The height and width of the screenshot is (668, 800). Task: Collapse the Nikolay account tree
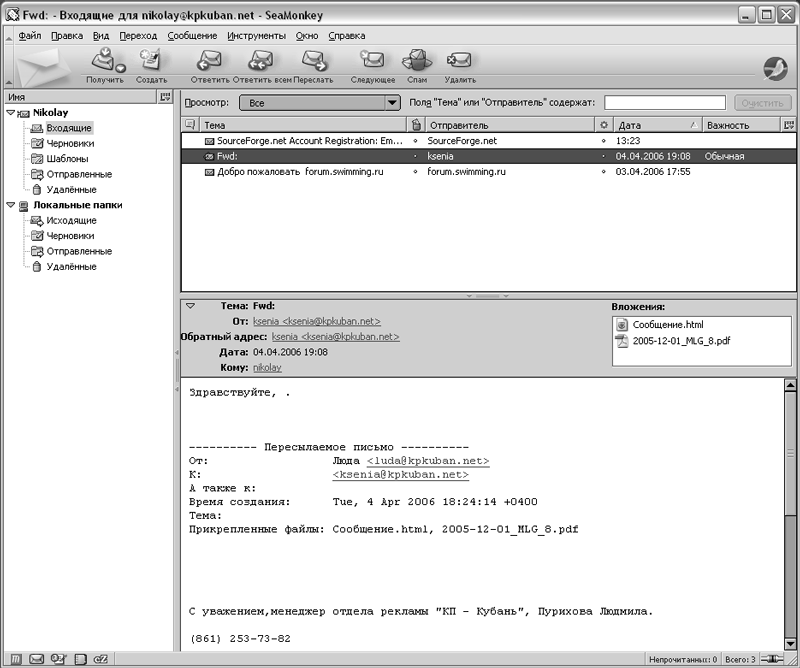tap(10, 113)
